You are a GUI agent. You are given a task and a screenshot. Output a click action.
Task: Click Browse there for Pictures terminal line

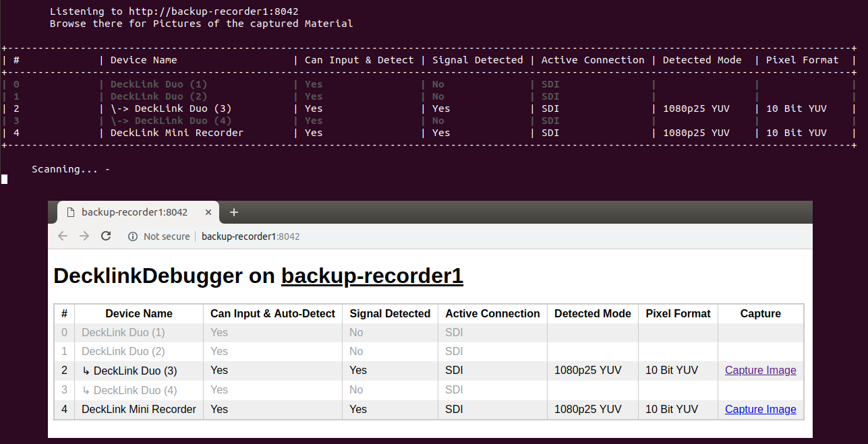201,24
